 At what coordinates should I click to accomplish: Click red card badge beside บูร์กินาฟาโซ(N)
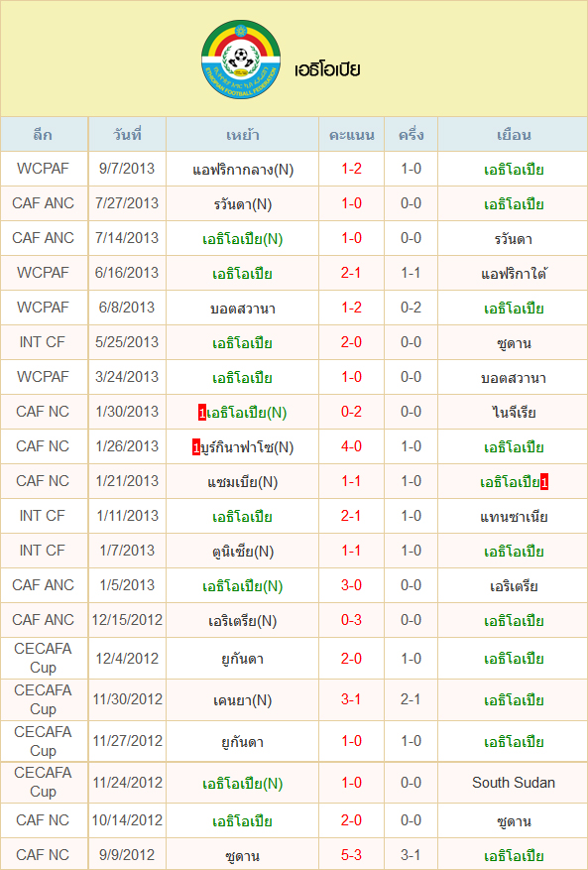click(x=195, y=447)
